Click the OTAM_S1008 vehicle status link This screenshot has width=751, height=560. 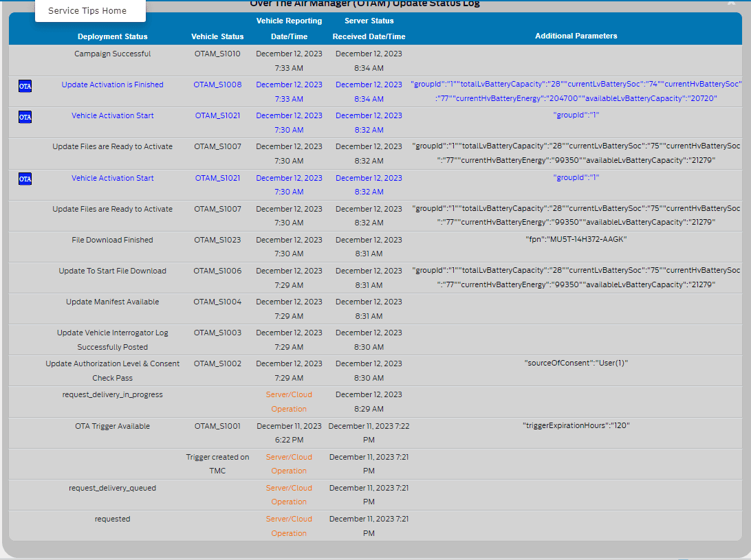217,85
